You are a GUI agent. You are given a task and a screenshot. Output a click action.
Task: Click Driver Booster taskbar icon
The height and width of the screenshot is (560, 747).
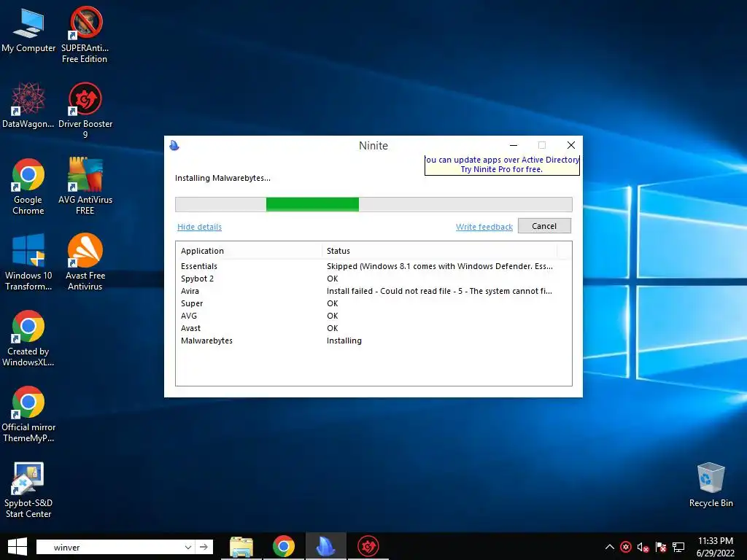(368, 547)
